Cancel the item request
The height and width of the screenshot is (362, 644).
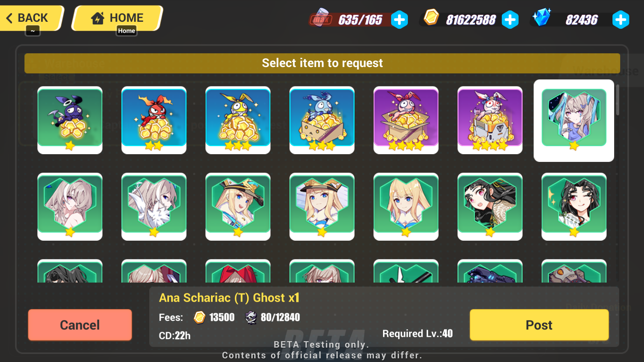point(80,325)
